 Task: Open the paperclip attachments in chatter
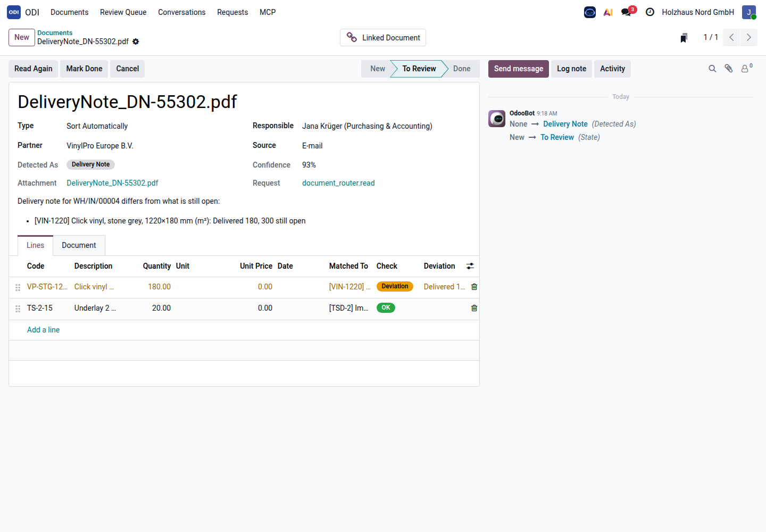[x=729, y=69]
